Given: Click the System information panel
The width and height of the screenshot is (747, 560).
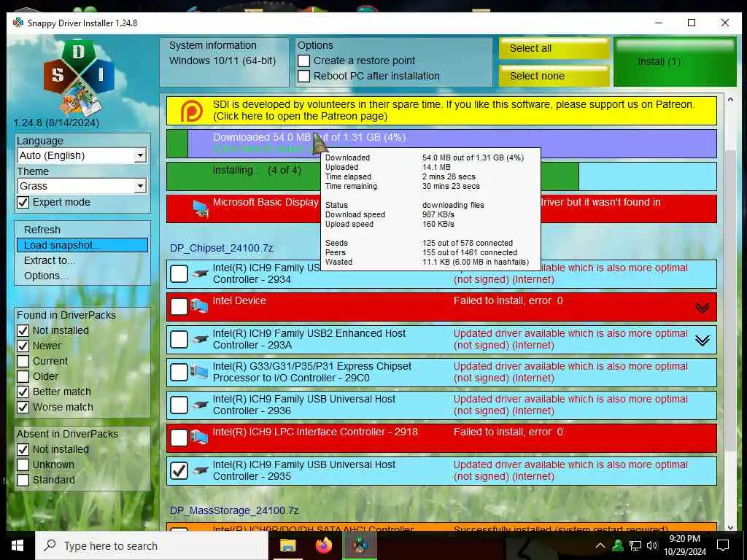Looking at the screenshot, I should click(x=224, y=63).
